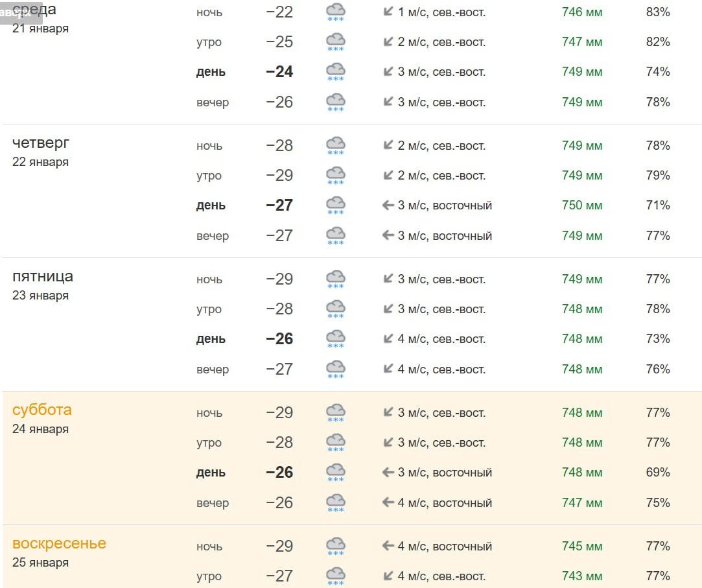Click the '745 мм' Sunday night pressure
The width and height of the screenshot is (702, 588).
(582, 547)
